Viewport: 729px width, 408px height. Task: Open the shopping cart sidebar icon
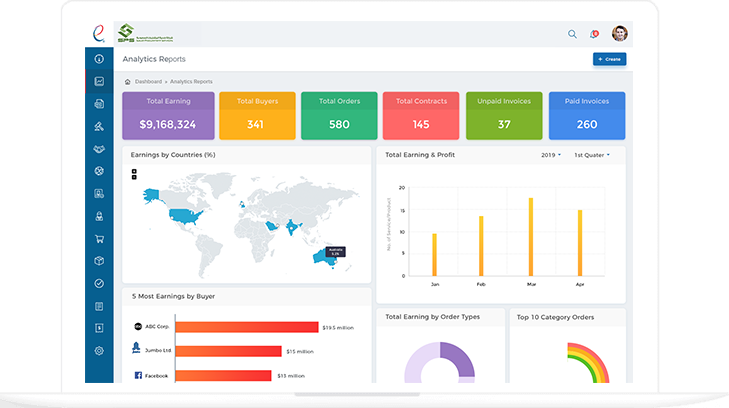(x=100, y=239)
